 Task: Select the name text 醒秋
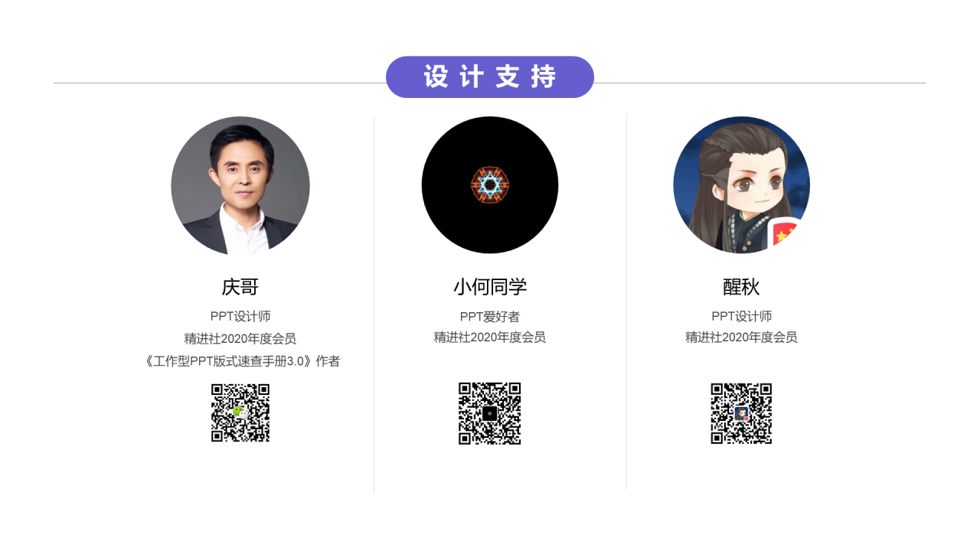point(741,287)
